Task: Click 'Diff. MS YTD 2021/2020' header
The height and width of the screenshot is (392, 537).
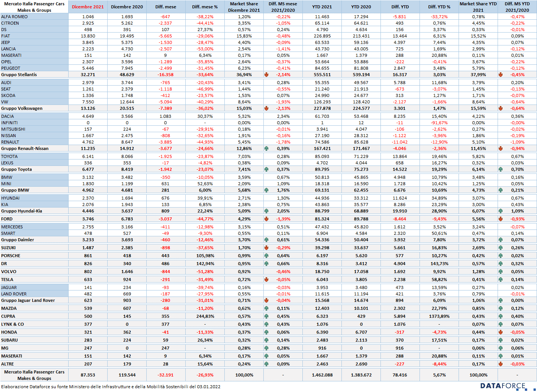Action: [517, 7]
